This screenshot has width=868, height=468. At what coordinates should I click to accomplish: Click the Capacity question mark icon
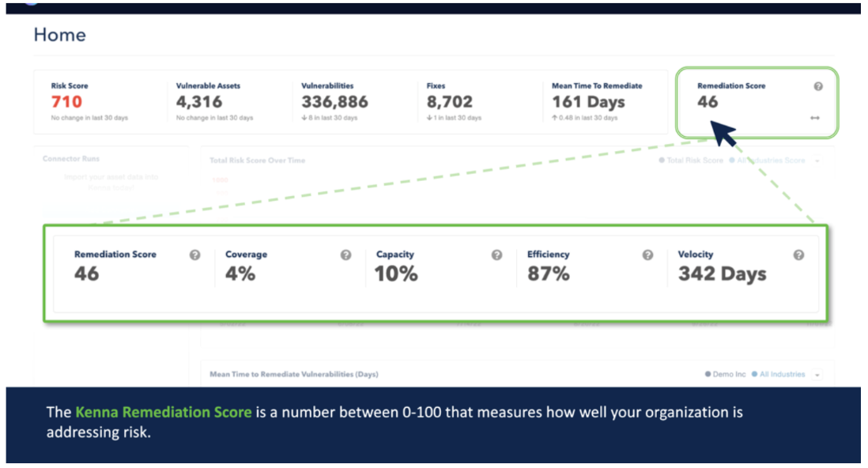496,255
